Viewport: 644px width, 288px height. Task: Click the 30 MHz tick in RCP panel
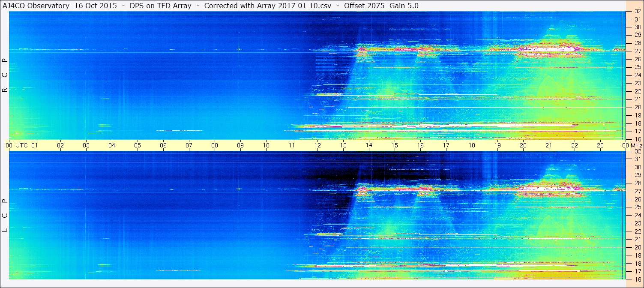(x=638, y=27)
